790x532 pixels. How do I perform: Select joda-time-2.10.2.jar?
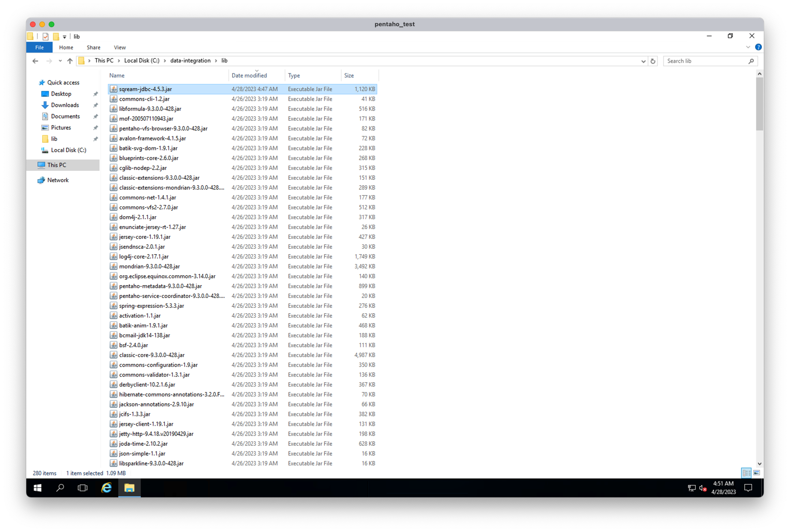point(243,443)
